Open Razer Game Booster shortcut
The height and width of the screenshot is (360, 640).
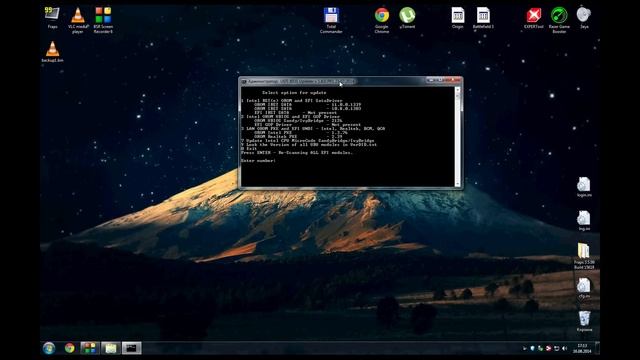tap(559, 20)
